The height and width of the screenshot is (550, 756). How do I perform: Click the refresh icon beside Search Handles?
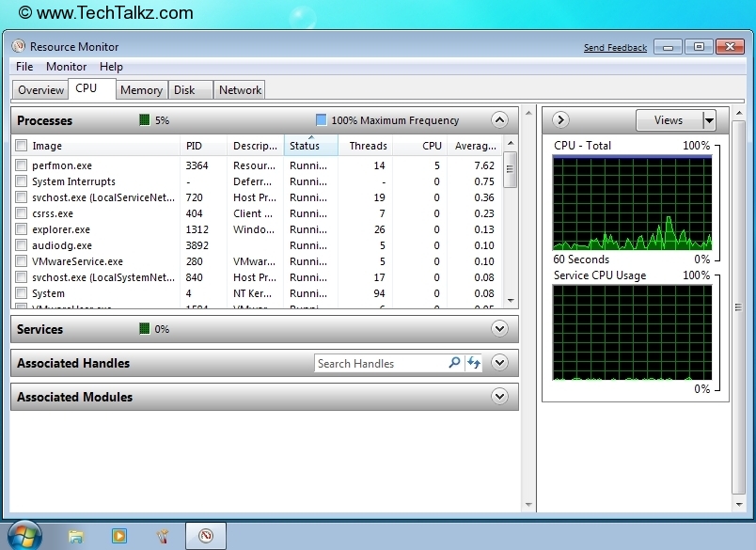click(x=473, y=363)
